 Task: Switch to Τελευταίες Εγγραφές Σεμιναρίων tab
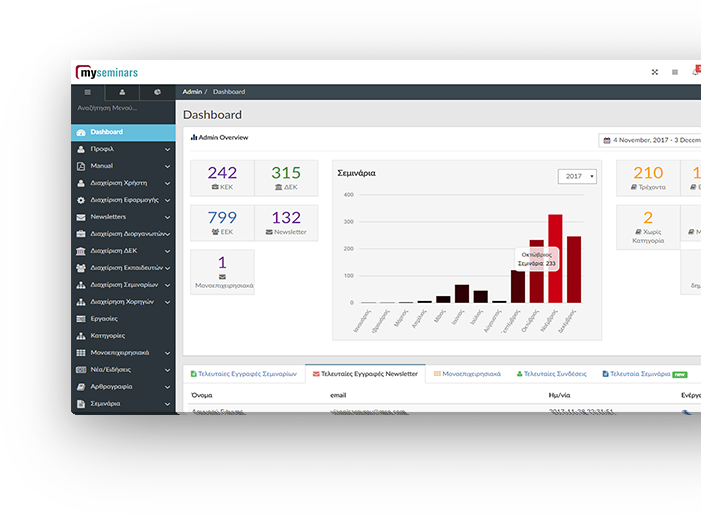click(243, 373)
